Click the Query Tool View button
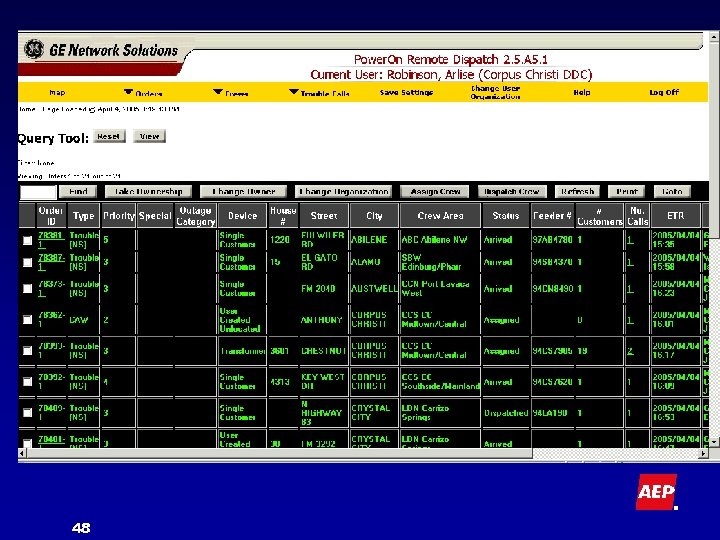Viewport: 720px width, 540px height. click(149, 136)
